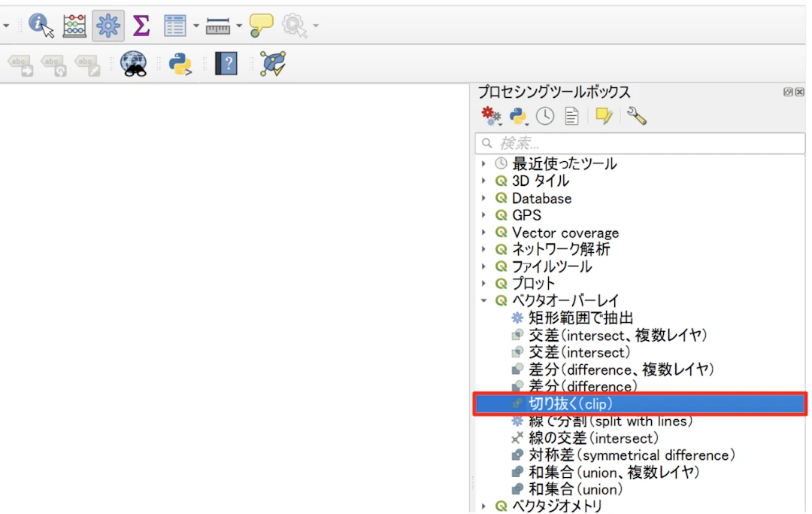This screenshot has height=514, width=812.
Task: Toggle Map Tips speech bubble
Action: click(x=261, y=26)
